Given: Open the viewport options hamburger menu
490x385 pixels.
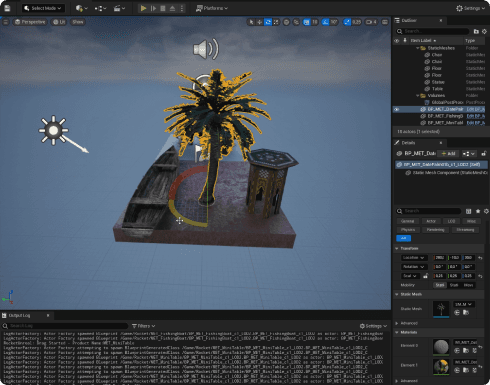Looking at the screenshot, I should [x=6, y=22].
